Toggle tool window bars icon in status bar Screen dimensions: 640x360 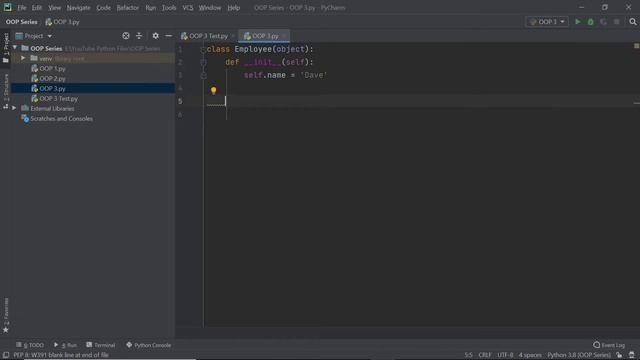(6, 355)
